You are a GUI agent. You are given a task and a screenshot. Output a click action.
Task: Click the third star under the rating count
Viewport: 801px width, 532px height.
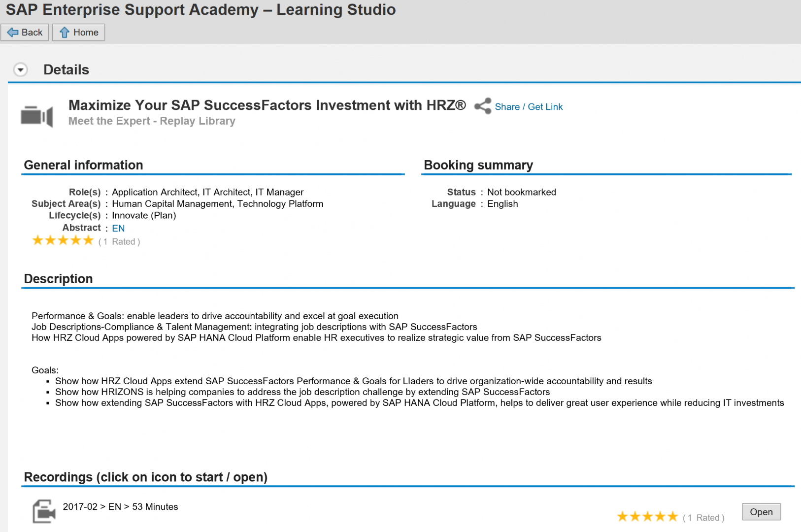pyautogui.click(x=63, y=240)
